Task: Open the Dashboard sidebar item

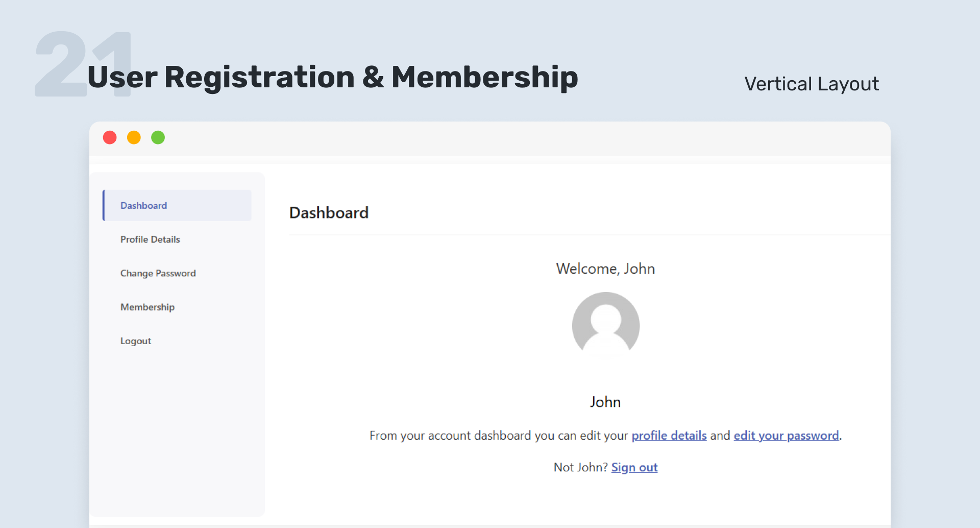Action: 177,205
